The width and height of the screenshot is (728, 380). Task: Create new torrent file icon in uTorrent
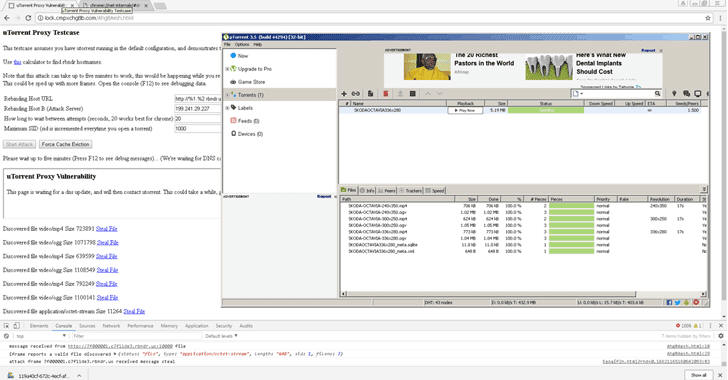coord(370,94)
